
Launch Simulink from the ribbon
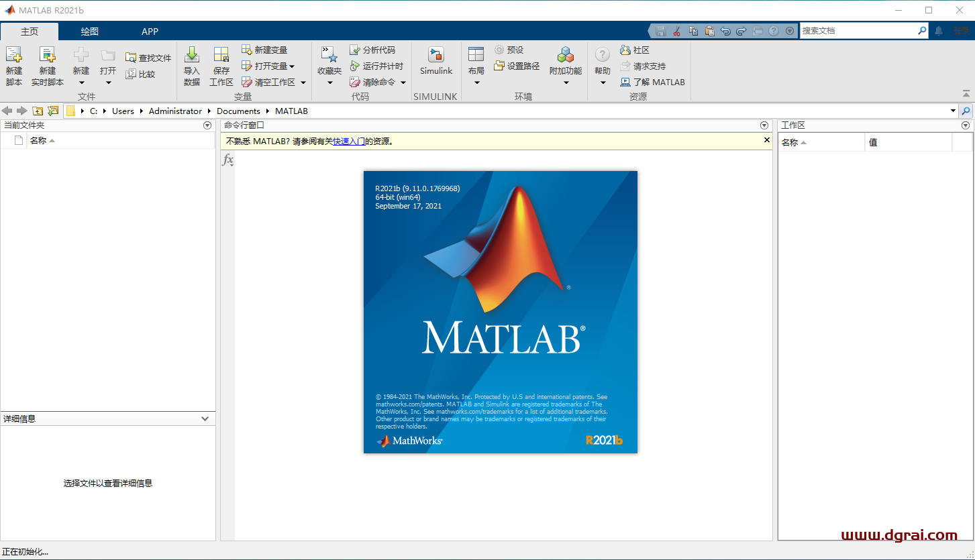click(435, 60)
